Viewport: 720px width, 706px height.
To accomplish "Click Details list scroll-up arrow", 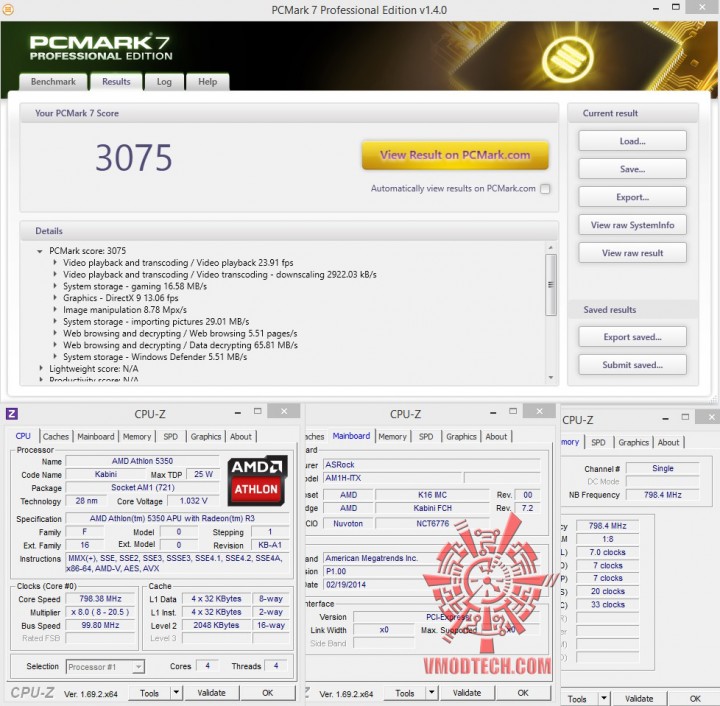I will click(x=551, y=248).
